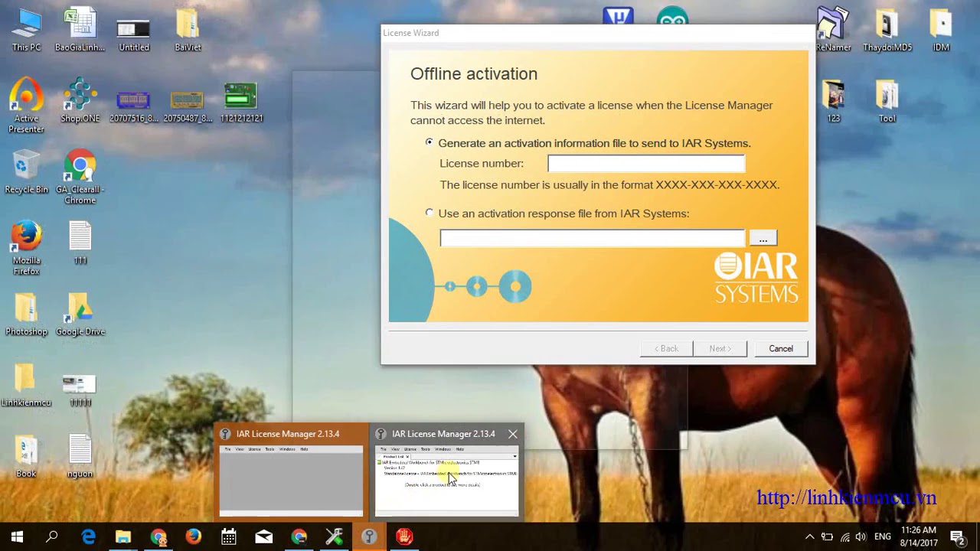This screenshot has width=980, height=551.
Task: Launch Microsoft Edge from taskbar
Action: [88, 537]
